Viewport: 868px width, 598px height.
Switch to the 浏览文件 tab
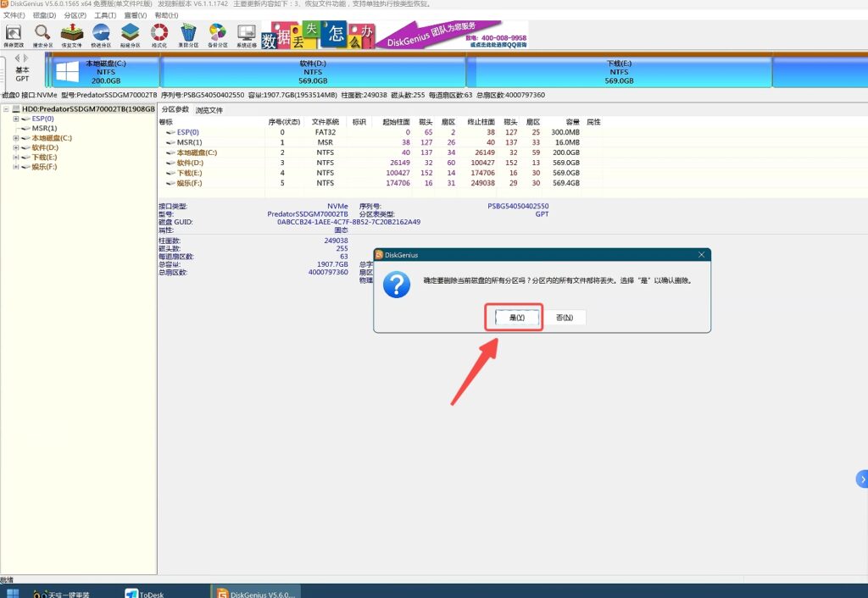coord(209,110)
